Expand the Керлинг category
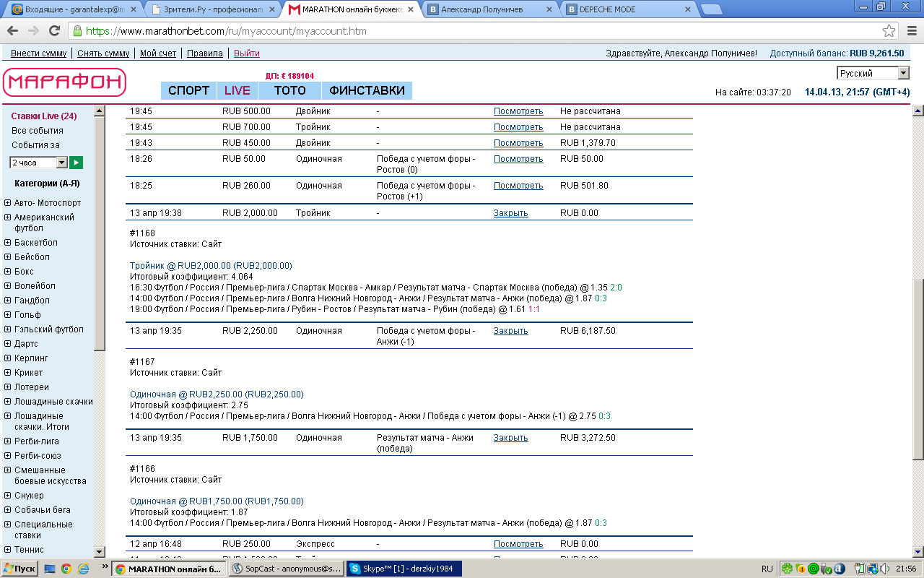The image size is (924, 578). [x=7, y=358]
